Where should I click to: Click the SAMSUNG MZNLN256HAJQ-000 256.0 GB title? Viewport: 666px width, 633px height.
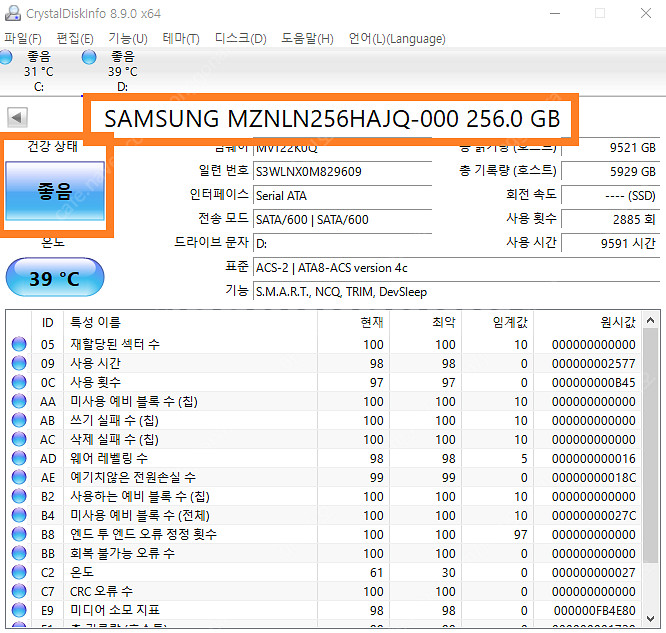pos(332,119)
